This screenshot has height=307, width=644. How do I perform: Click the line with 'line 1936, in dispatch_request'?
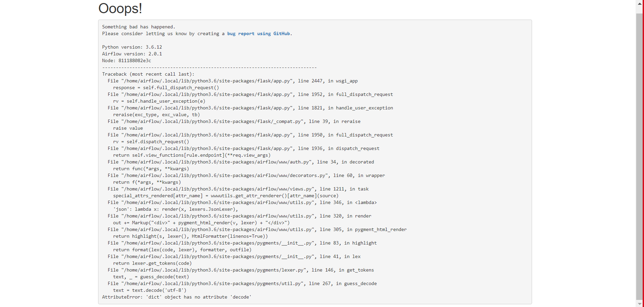coord(244,148)
